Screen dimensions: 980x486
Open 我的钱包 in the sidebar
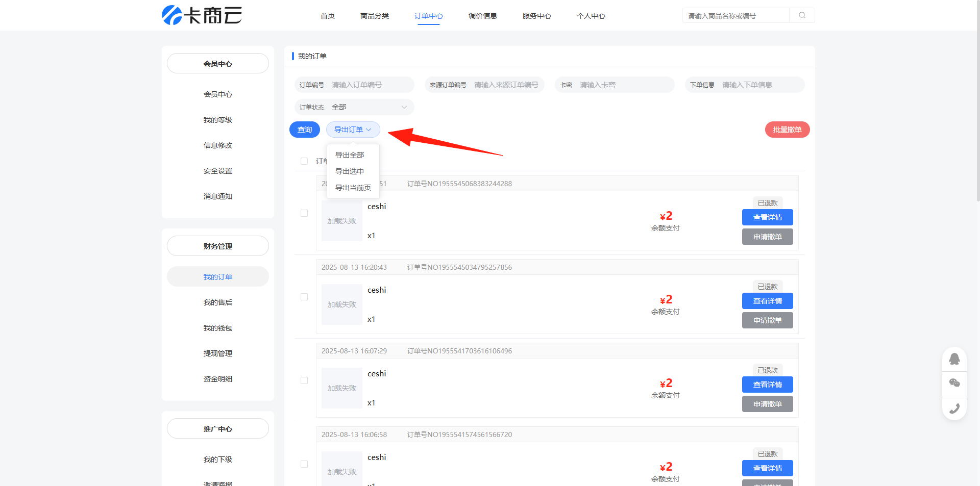click(218, 328)
